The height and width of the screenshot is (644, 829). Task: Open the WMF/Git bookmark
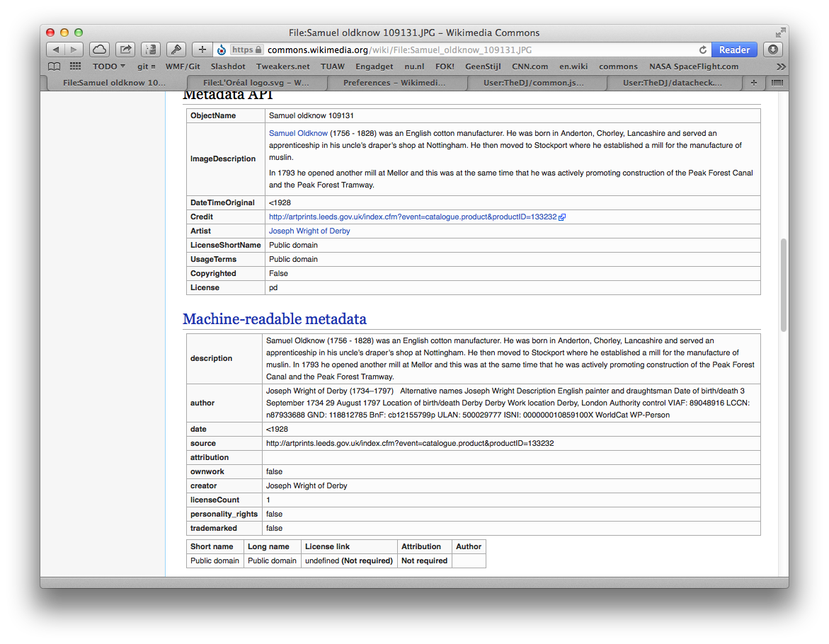click(183, 67)
